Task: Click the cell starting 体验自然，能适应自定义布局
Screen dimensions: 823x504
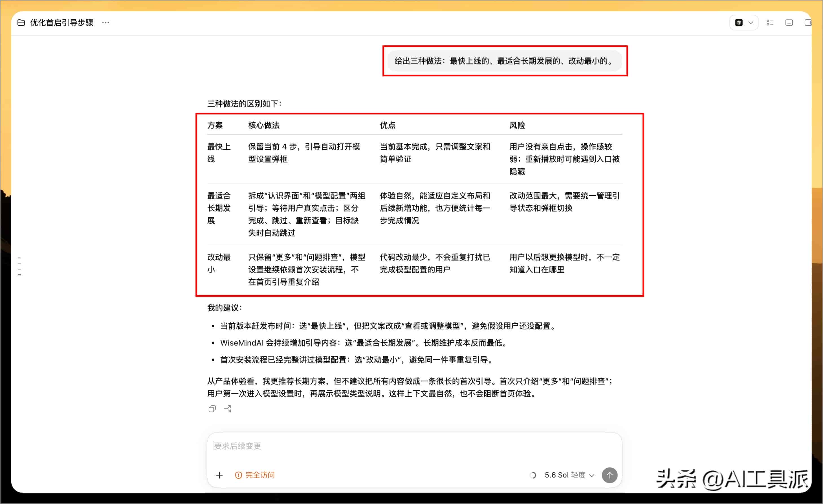Action: pos(435,208)
